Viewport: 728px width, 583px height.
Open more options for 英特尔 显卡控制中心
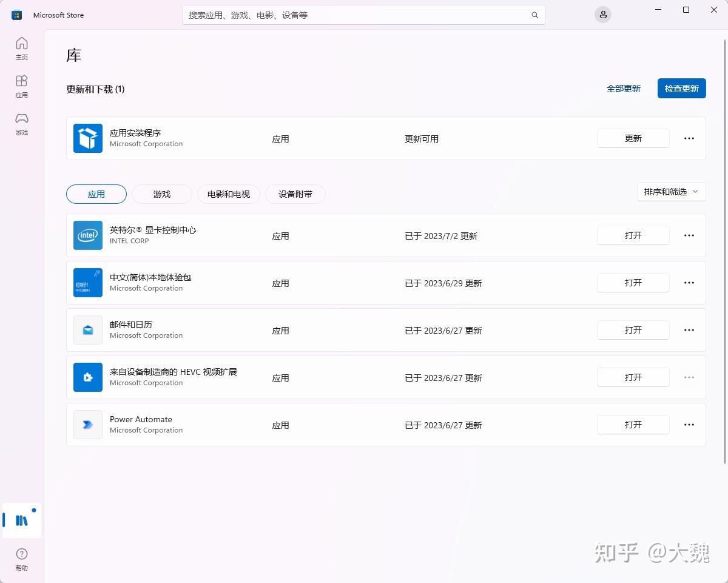click(689, 235)
